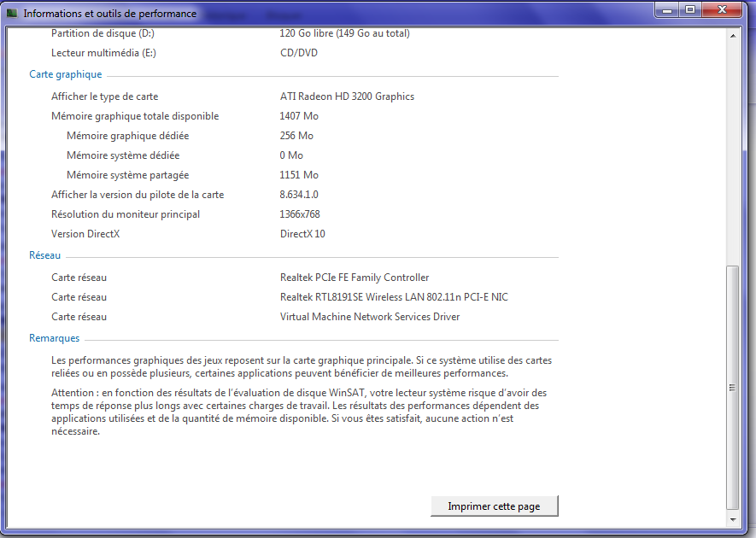Image resolution: width=756 pixels, height=538 pixels.
Task: Click the window title bar application icon
Action: point(12,13)
